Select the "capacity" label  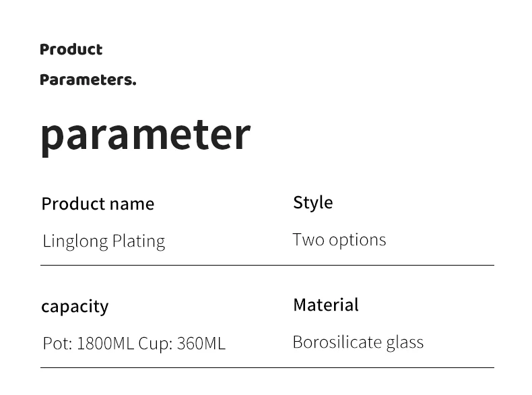pyautogui.click(x=75, y=306)
